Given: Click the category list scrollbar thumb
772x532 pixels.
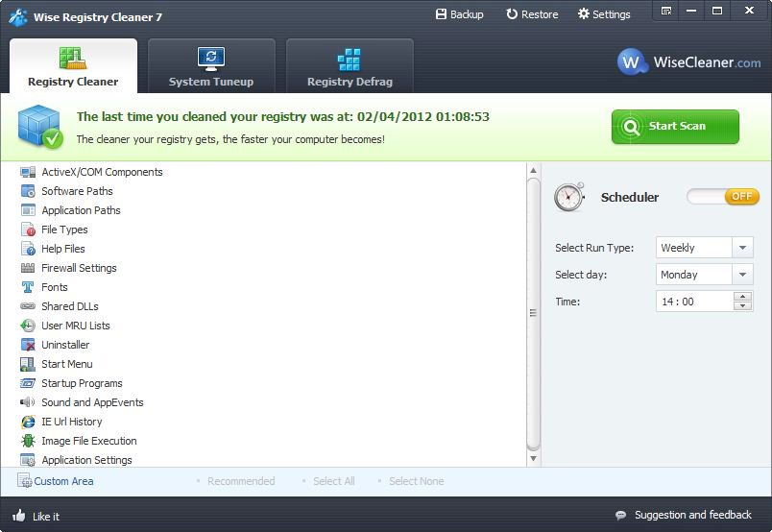Looking at the screenshot, I should coord(533,314).
